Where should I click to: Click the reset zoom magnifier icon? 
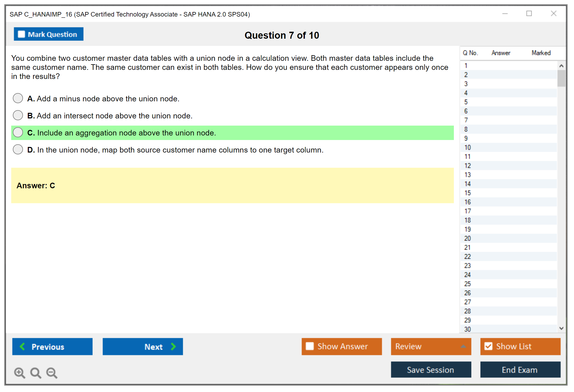click(36, 373)
